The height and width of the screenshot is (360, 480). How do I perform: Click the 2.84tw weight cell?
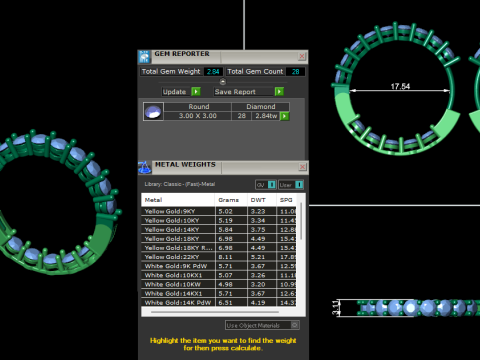click(x=266, y=116)
